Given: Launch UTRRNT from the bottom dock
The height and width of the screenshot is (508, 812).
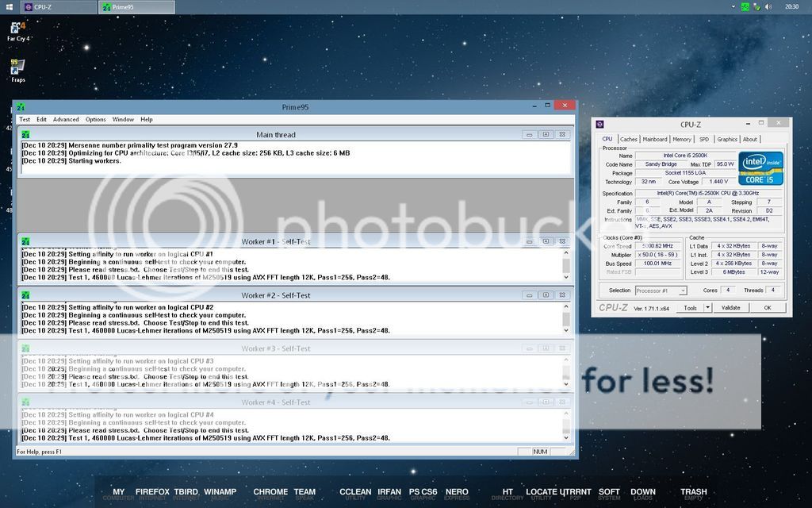Looking at the screenshot, I should (x=576, y=494).
